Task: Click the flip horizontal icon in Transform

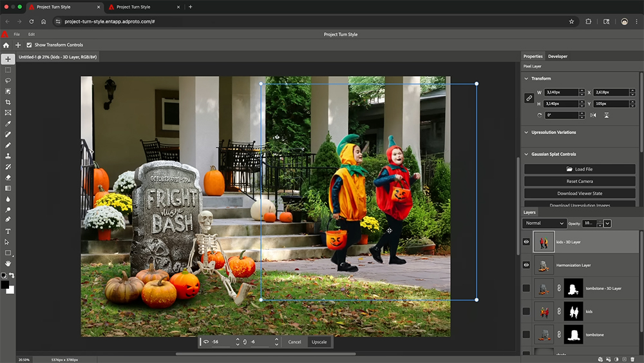Action: pyautogui.click(x=593, y=115)
